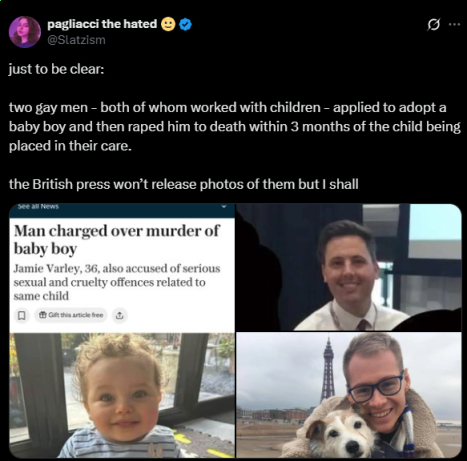Open the poster's round profile avatar

(25, 32)
